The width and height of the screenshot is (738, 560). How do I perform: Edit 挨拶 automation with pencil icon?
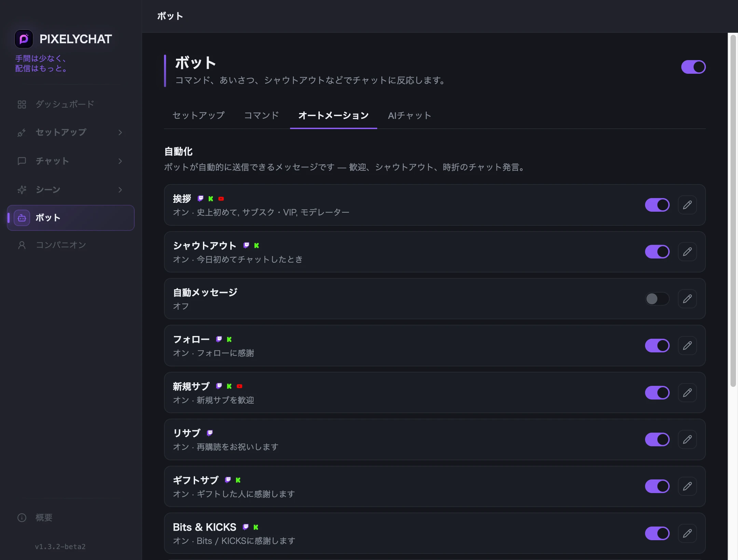point(687,205)
